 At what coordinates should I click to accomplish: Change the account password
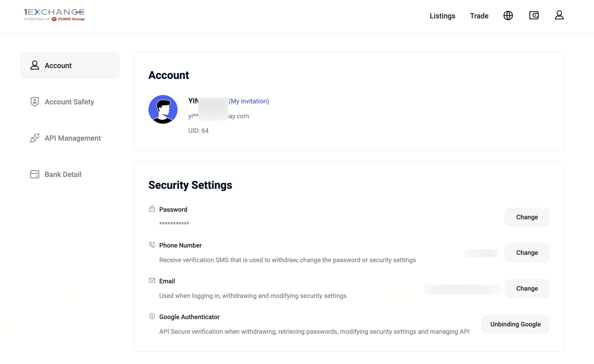click(527, 217)
